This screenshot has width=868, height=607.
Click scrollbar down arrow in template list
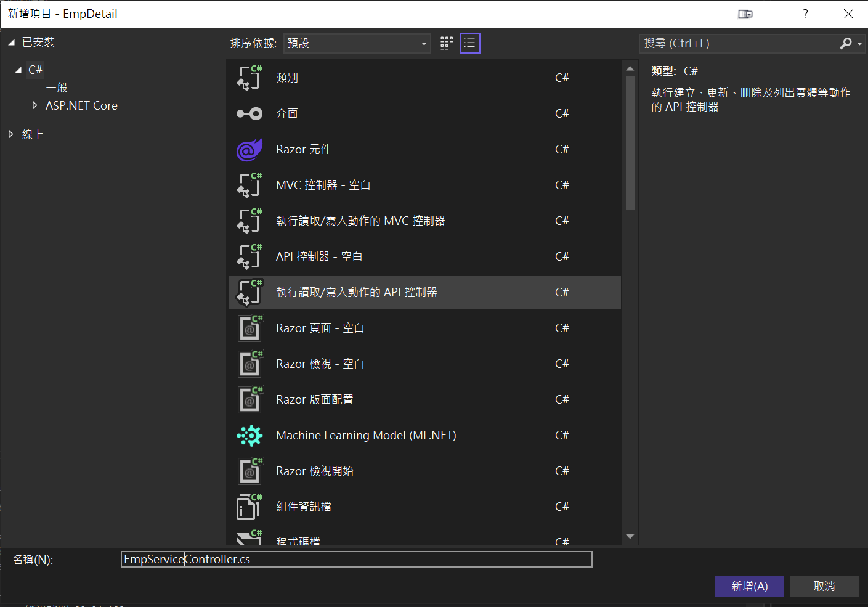630,536
